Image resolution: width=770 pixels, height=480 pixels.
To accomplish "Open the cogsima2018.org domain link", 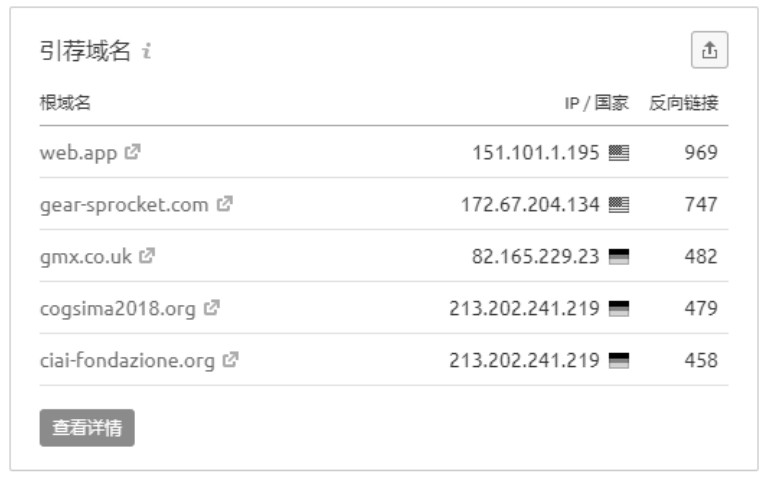I will tap(118, 309).
